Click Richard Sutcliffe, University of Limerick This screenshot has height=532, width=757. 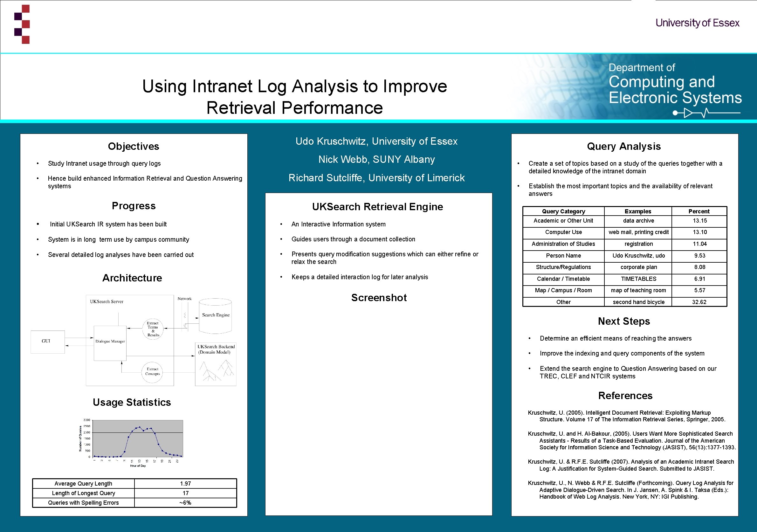376,178
